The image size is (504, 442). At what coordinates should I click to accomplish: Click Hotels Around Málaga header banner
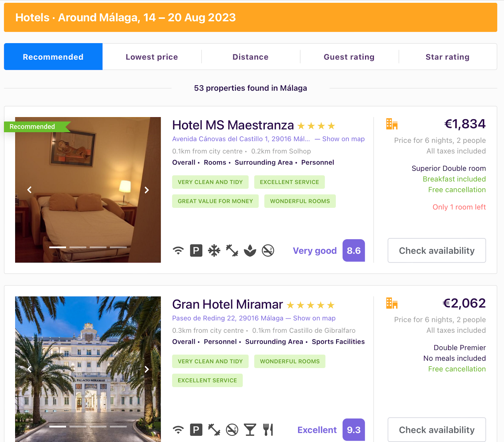pyautogui.click(x=250, y=17)
